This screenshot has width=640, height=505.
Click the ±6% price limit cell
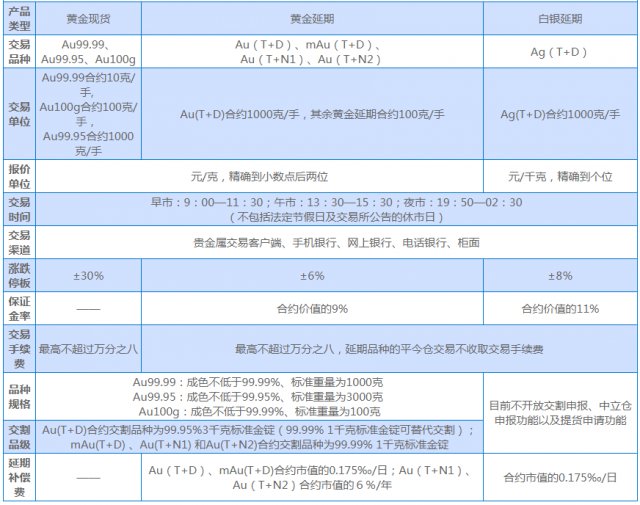coord(309,275)
